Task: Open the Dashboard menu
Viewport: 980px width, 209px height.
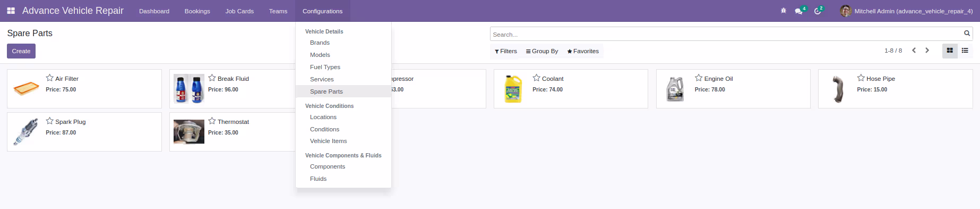Action: click(x=154, y=11)
